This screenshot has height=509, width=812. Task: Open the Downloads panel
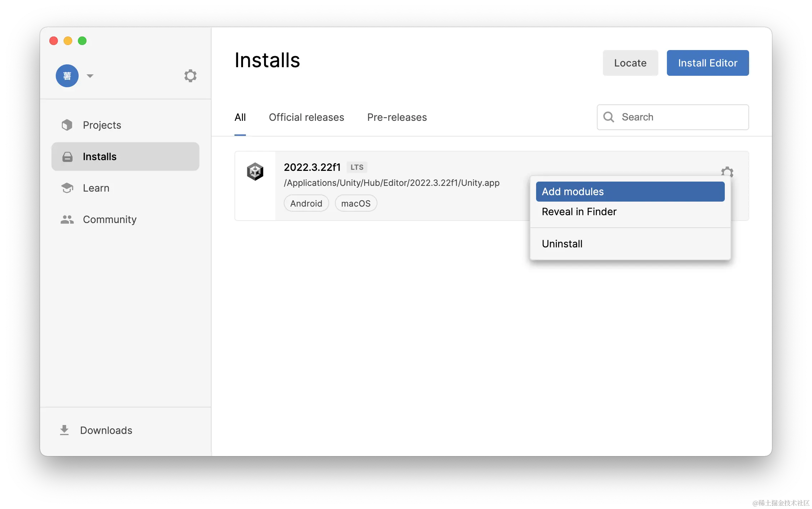106,430
